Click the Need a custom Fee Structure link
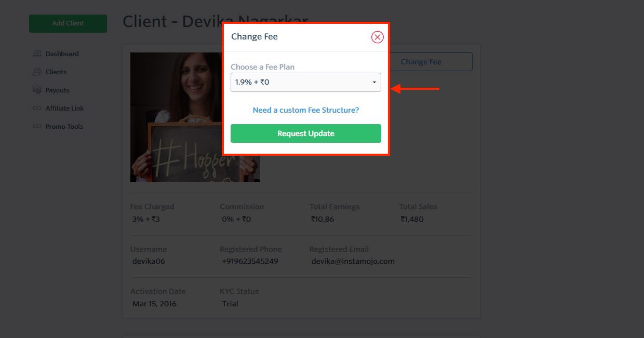 (306, 110)
